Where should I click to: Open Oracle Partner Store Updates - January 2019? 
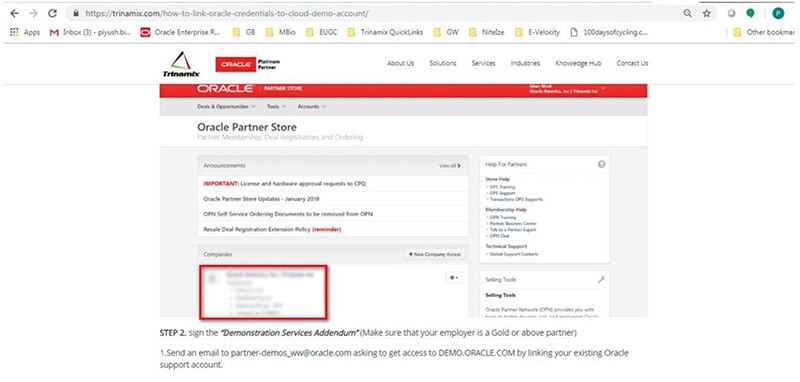pos(261,199)
